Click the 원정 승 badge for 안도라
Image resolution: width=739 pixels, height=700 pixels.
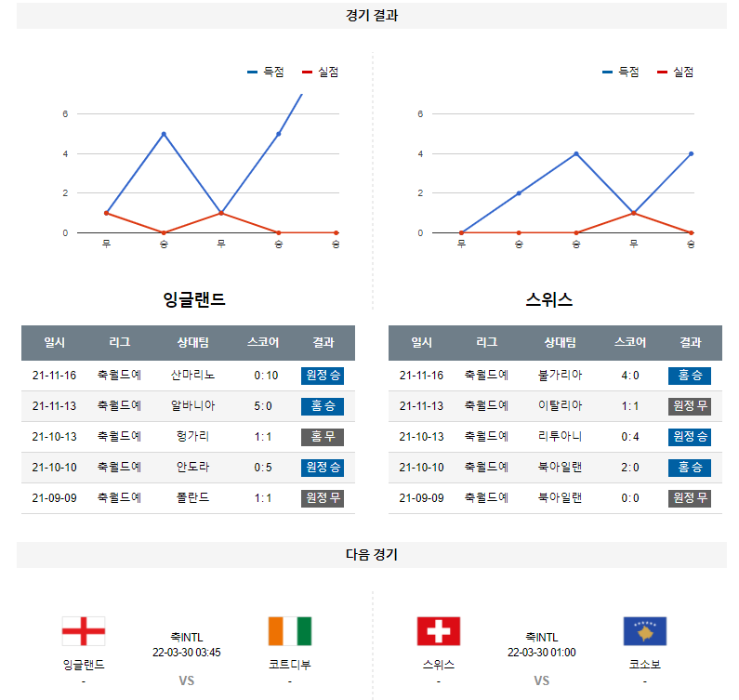(323, 468)
